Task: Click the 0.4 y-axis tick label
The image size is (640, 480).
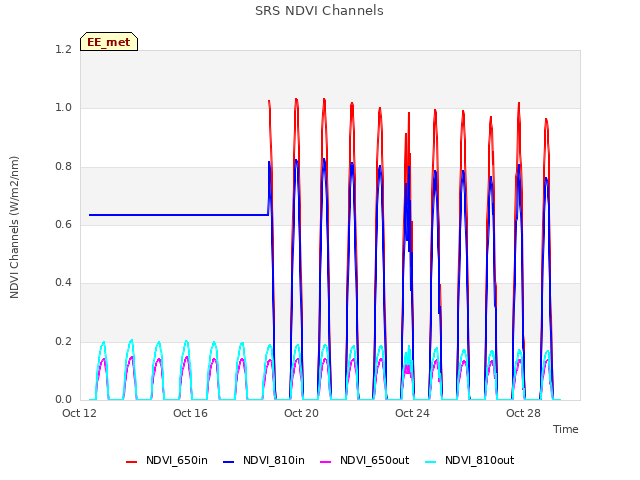Action: coord(63,282)
